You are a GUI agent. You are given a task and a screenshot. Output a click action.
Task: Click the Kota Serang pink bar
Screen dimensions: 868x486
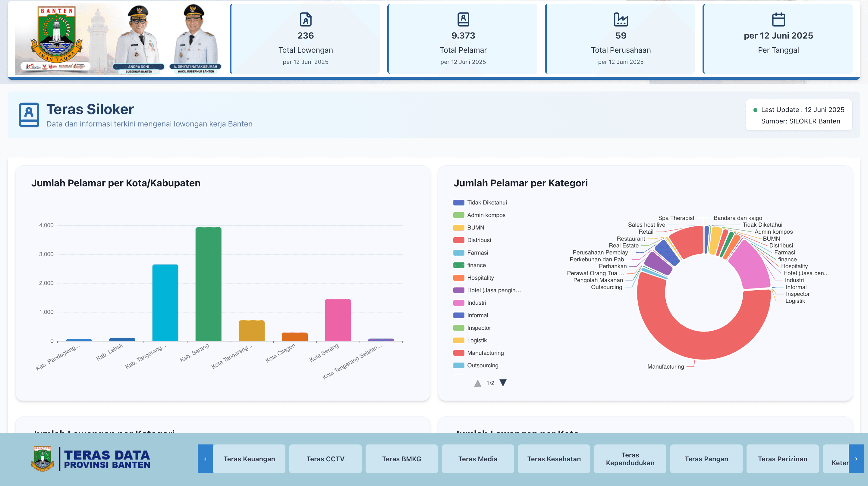coord(338,320)
